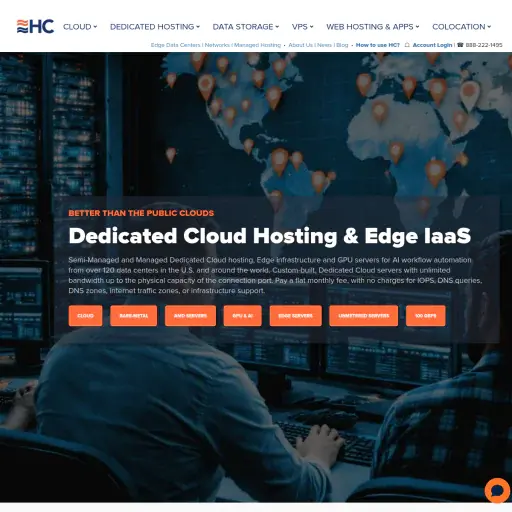Expand WEB HOSTING & APPS menu

373,27
